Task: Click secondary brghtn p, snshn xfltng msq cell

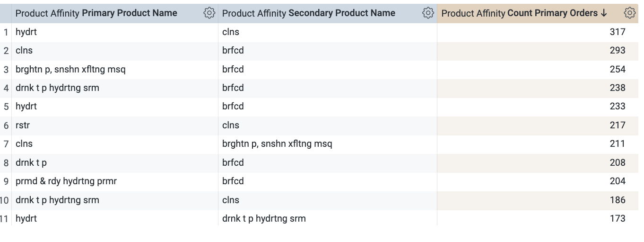Action: [277, 144]
